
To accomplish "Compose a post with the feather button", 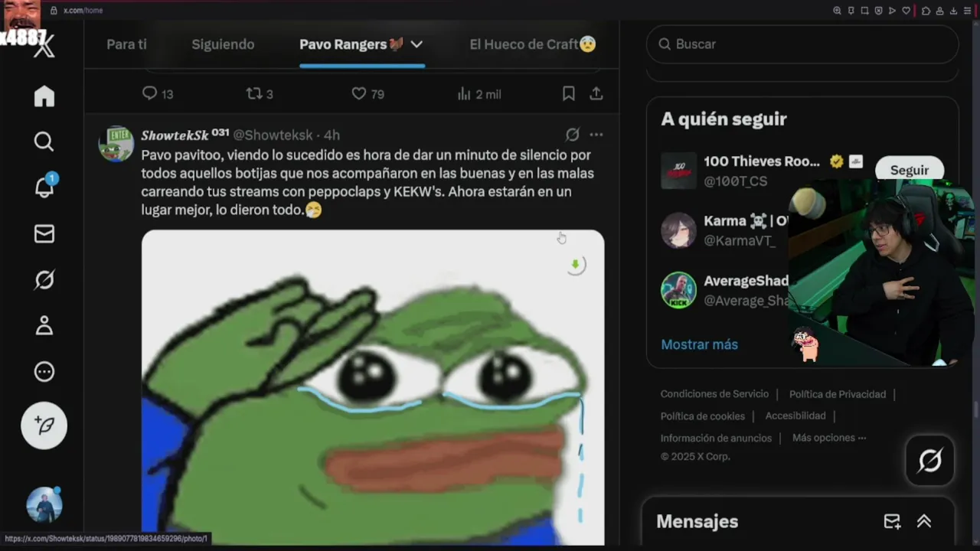I will click(44, 425).
